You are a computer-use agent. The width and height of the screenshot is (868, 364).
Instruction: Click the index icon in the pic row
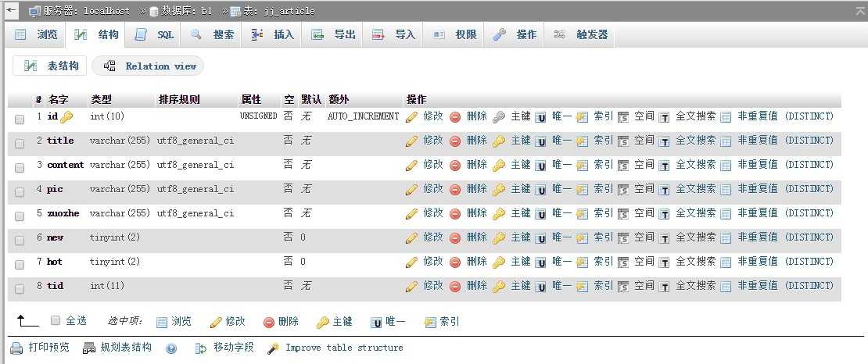coord(582,189)
